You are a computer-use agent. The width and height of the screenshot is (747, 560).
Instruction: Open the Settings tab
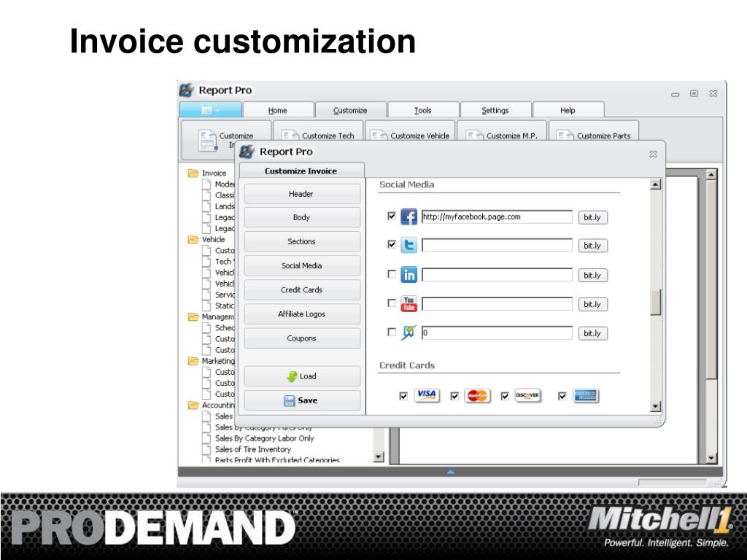click(x=495, y=110)
